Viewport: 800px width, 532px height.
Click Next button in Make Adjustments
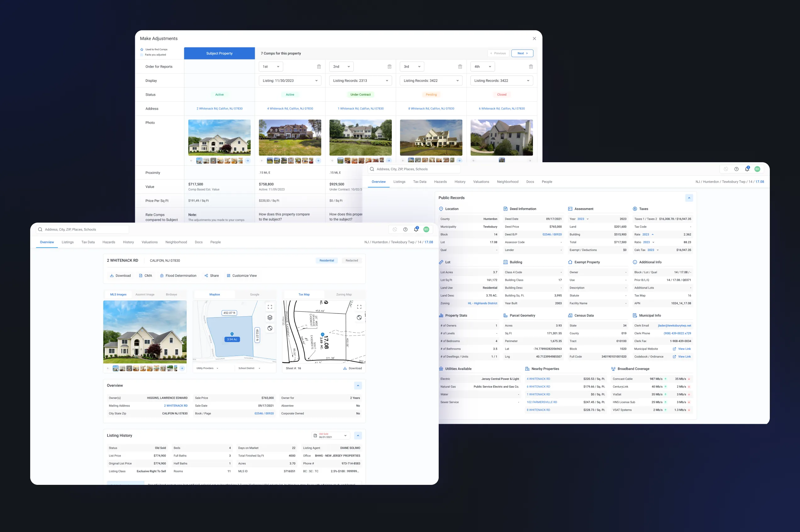(522, 53)
